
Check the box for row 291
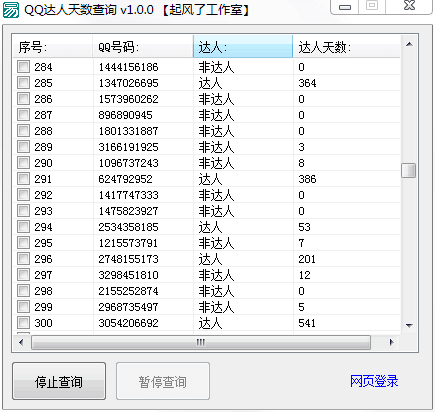[x=24, y=179]
